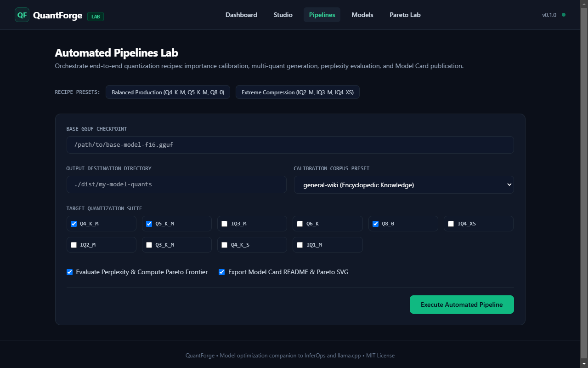
Task: Uncheck the Q4_K_M quantization checkbox
Action: tap(73, 224)
